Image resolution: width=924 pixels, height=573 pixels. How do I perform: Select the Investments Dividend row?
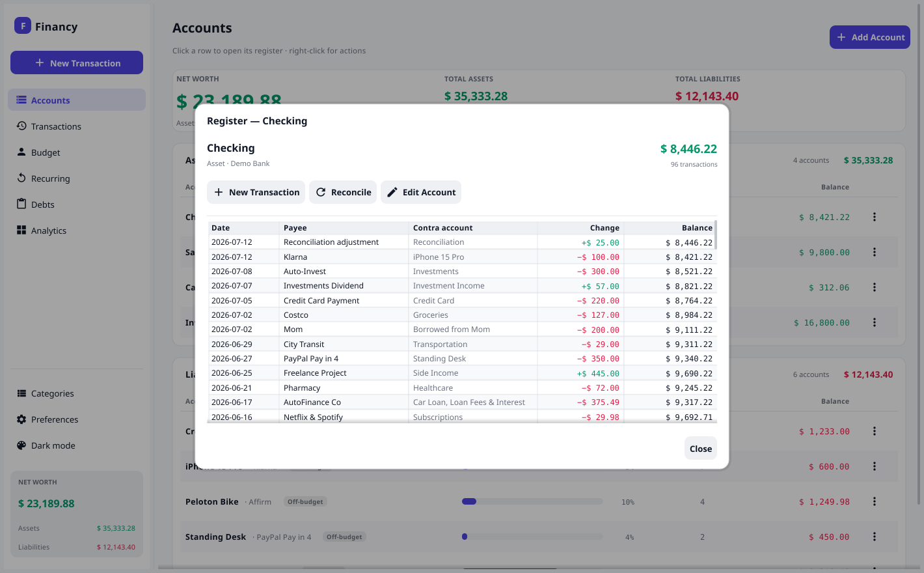462,286
